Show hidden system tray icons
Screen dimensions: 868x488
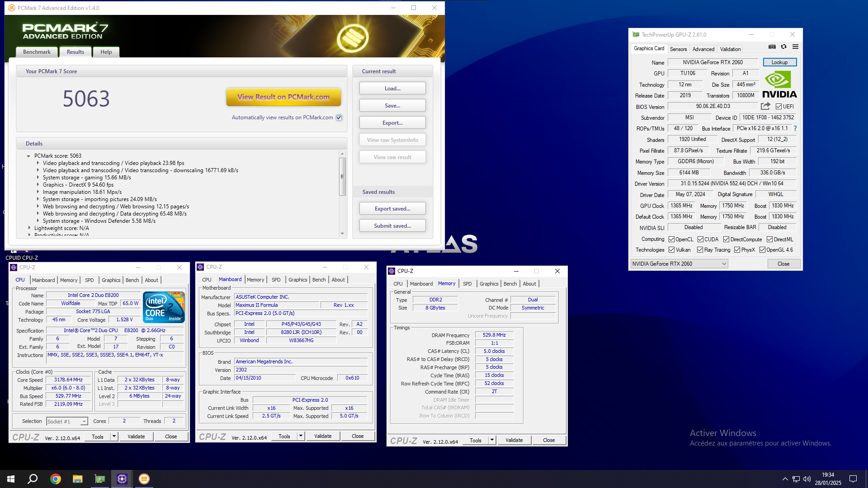(x=785, y=479)
